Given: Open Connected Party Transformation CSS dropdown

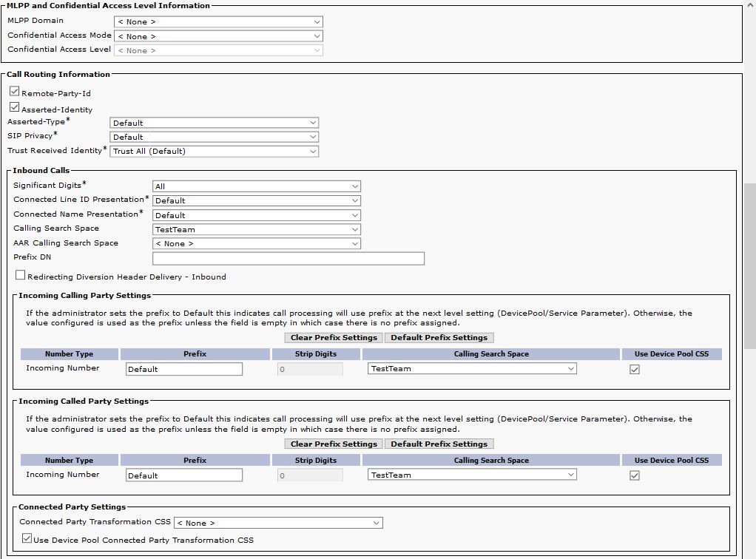Looking at the screenshot, I should point(277,523).
